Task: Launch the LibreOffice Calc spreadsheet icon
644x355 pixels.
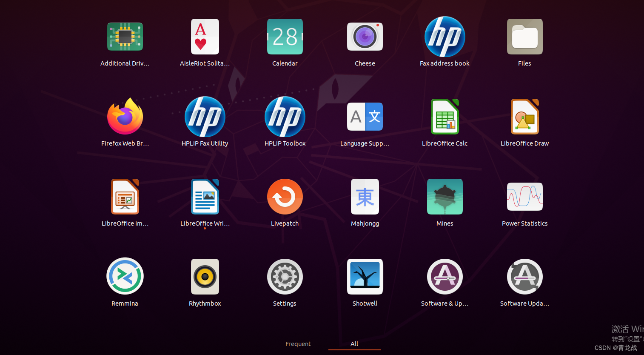Action: [445, 117]
